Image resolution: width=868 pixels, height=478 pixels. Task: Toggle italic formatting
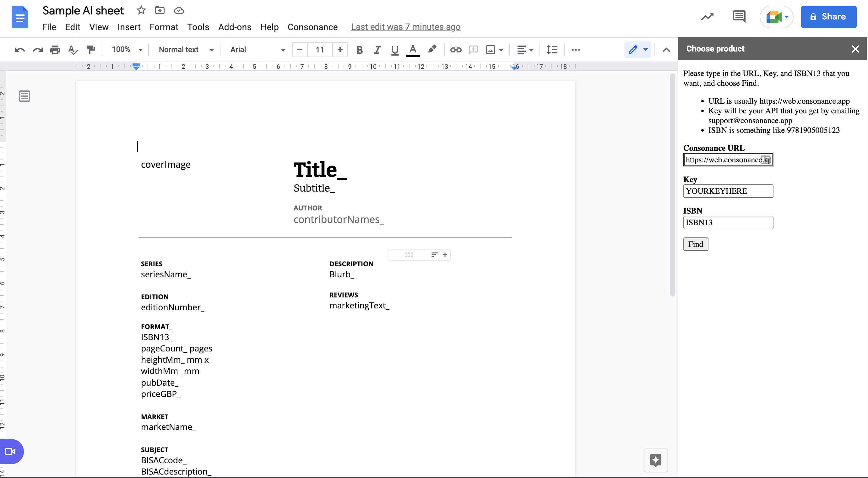377,50
